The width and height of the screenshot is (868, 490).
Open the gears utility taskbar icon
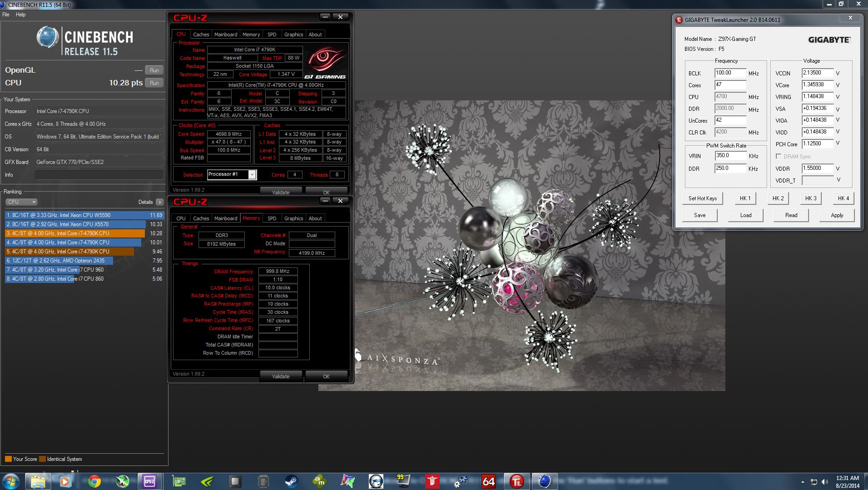(x=460, y=481)
